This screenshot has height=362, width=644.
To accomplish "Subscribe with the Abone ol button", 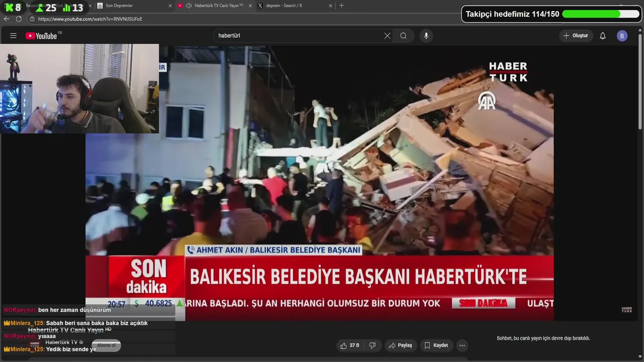I will click(106, 345).
